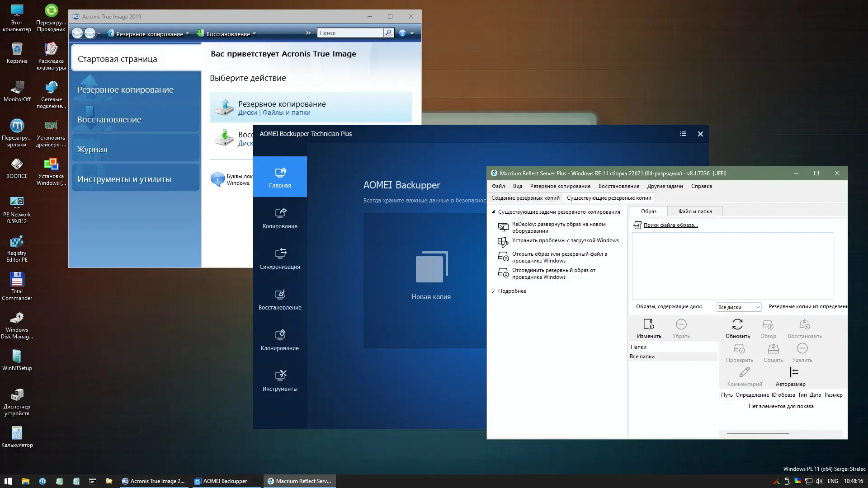Open Другие задачи menu in Macrium
The width and height of the screenshot is (868, 488).
[665, 186]
